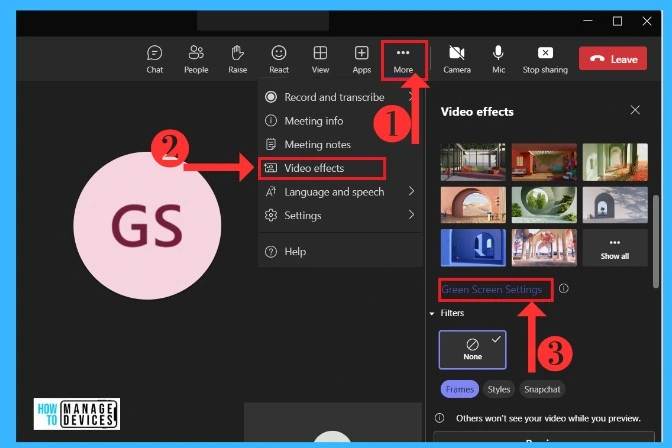
Task: Choose the glass courtyard lounge background
Action: [473, 162]
